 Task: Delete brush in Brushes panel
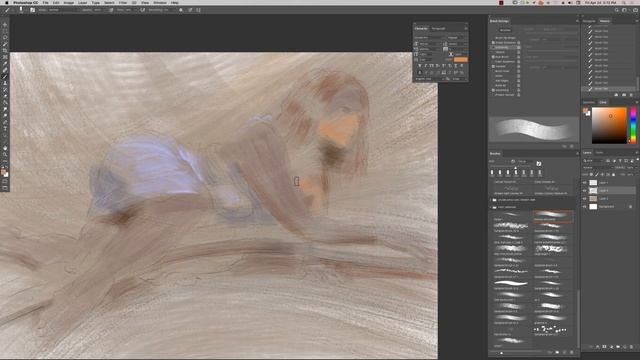click(x=571, y=352)
